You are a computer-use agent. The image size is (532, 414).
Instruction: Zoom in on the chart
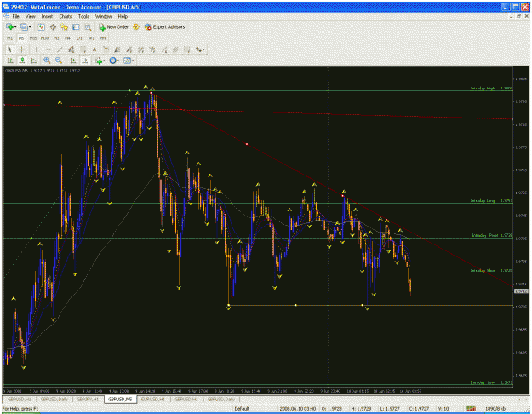coord(47,60)
